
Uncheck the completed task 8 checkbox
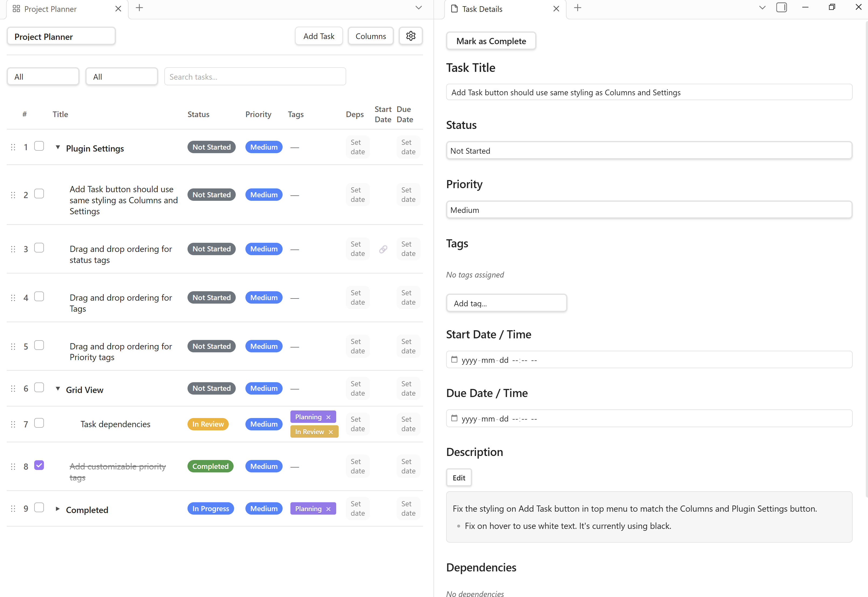[39, 465]
